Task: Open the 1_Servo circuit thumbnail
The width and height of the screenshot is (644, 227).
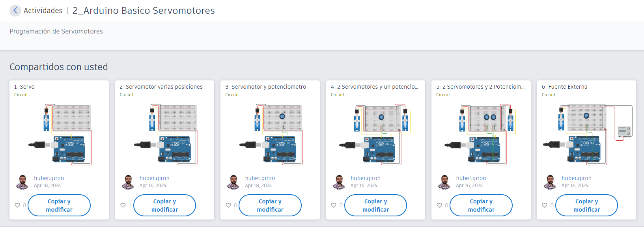Action: coord(59,134)
